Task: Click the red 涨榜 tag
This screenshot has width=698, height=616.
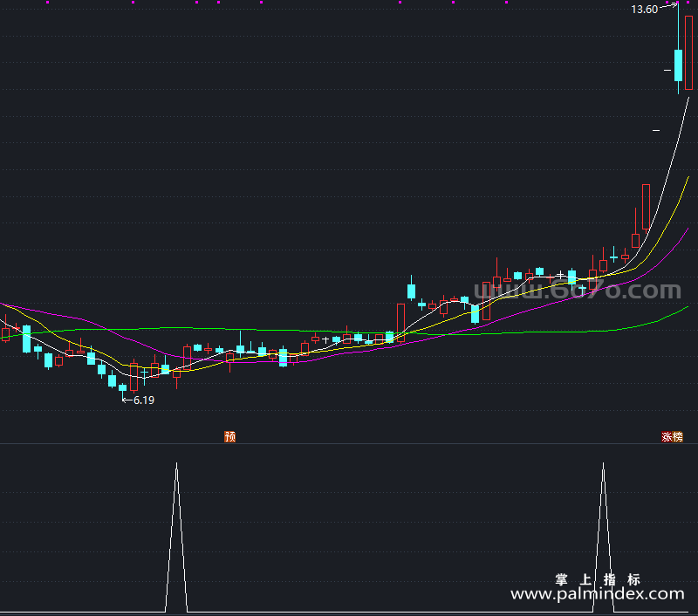Action: 672,436
